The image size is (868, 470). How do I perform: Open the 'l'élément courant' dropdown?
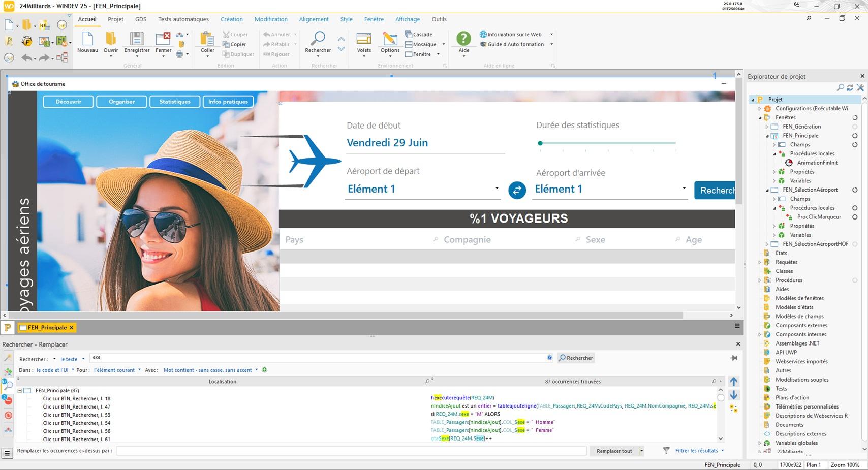click(117, 370)
